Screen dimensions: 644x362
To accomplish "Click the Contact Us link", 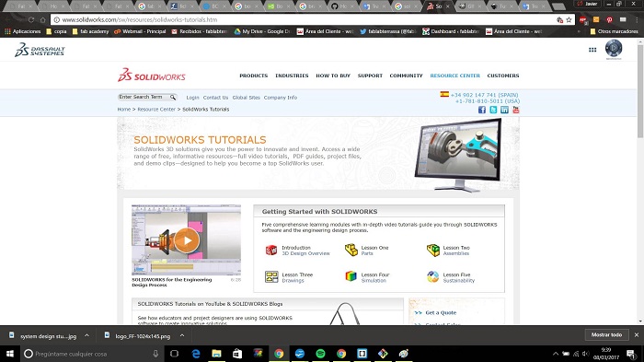I will 215,98.
